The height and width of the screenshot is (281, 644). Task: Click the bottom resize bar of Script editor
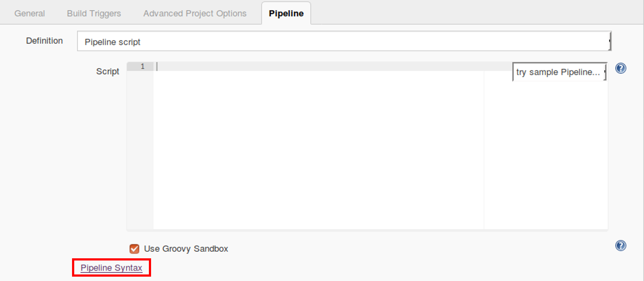(367, 230)
